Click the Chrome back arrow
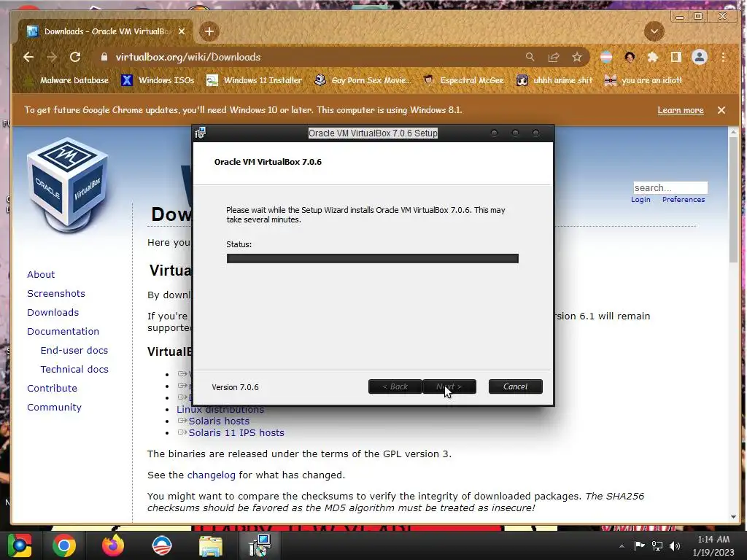747x560 pixels. 28,57
